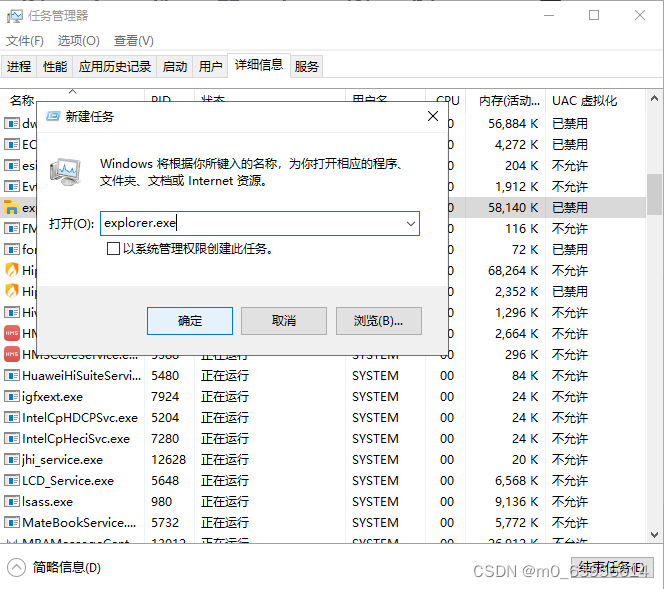Open the 文件(F) menu
Viewport: 664px width, 589px height.
coord(25,41)
